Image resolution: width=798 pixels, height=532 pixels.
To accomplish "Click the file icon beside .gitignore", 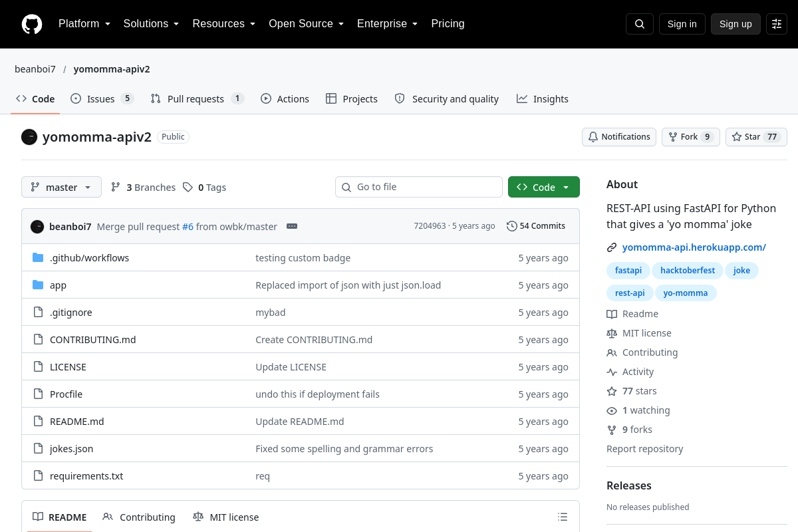I will (x=38, y=313).
